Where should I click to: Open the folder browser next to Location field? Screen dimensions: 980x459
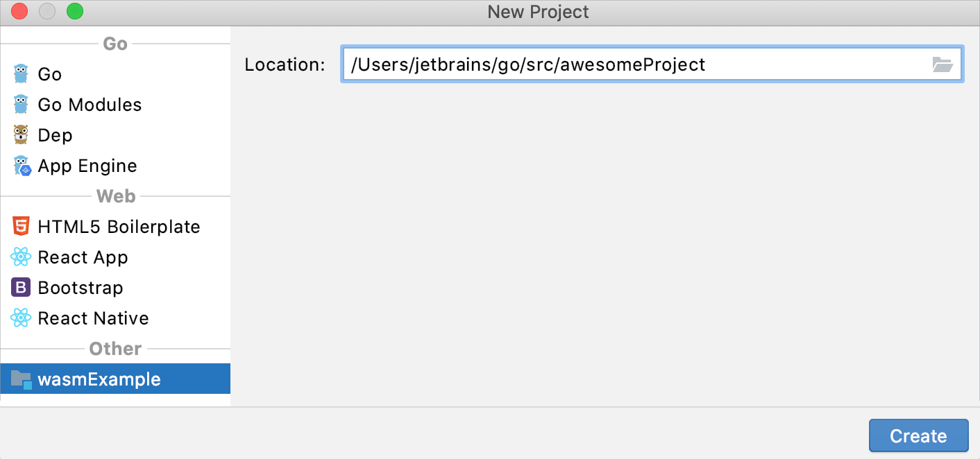pos(943,64)
